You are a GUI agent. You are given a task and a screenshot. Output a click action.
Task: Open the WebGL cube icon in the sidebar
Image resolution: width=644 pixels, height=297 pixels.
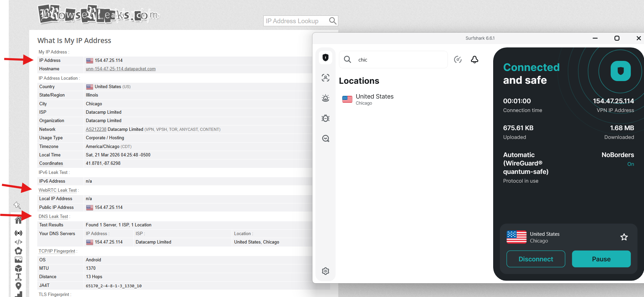(x=18, y=268)
